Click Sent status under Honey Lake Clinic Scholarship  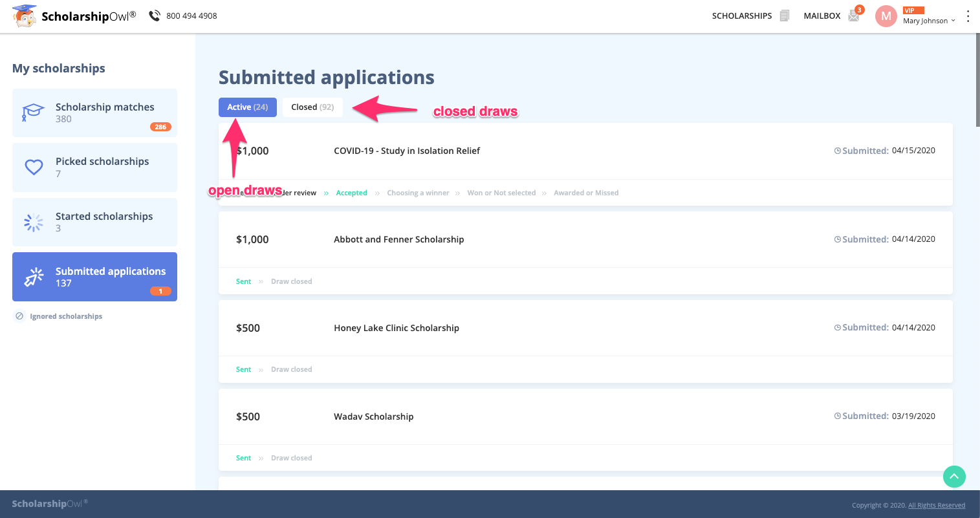pyautogui.click(x=243, y=369)
